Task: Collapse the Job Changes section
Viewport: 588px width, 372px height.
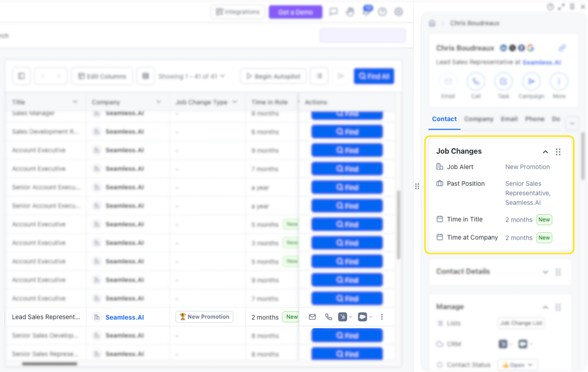Action: click(x=545, y=151)
